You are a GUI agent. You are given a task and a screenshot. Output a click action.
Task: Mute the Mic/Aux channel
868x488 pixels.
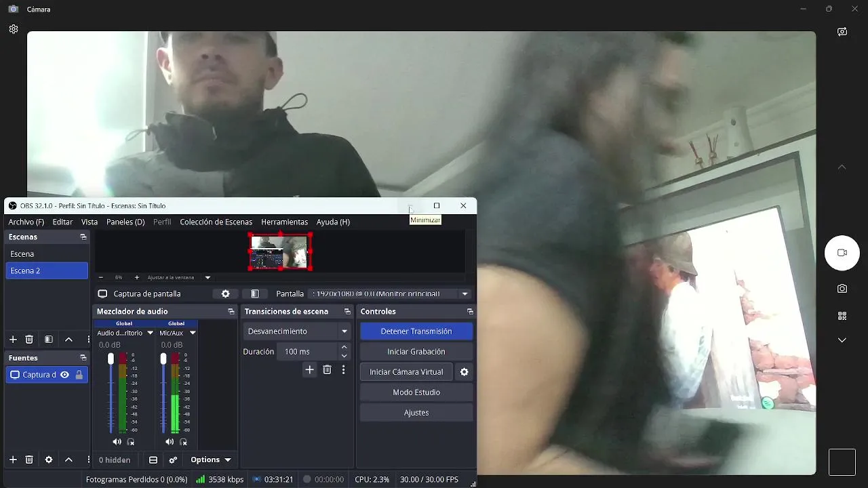[169, 442]
